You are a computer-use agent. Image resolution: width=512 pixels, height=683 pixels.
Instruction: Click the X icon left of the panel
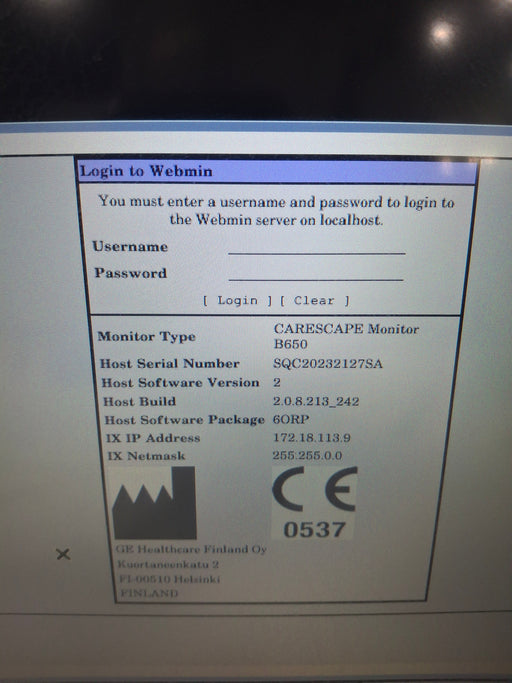coord(63,555)
